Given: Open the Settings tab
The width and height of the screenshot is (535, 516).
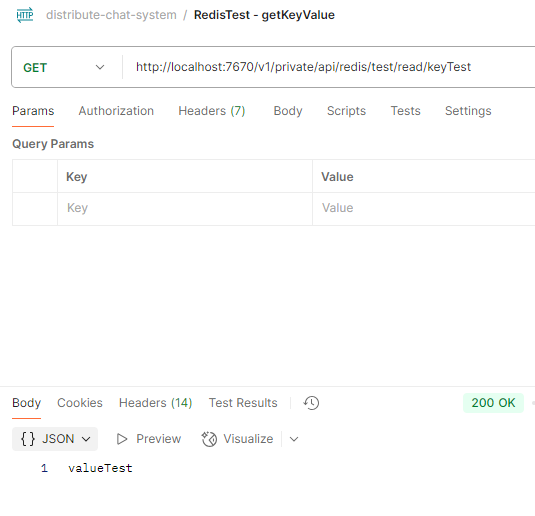Looking at the screenshot, I should [468, 111].
